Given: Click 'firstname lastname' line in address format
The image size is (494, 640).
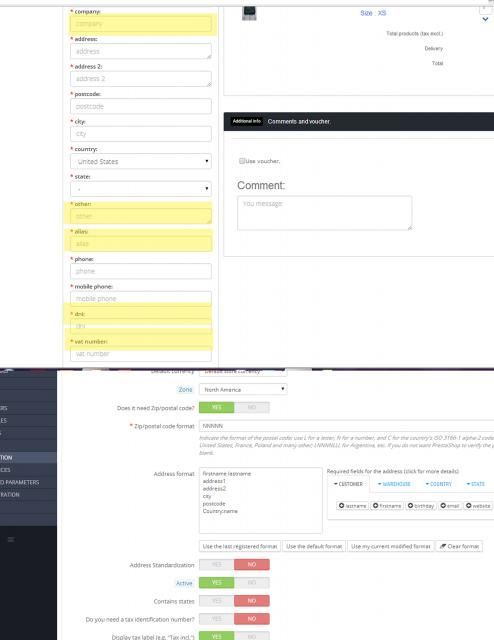Looking at the screenshot, I should point(227,474).
